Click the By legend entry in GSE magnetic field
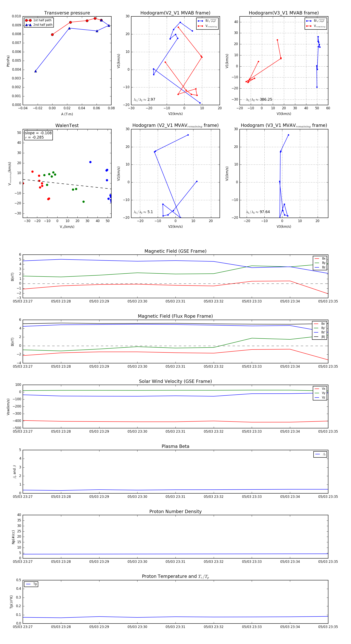This screenshot has width=351, height=644. [x=320, y=263]
